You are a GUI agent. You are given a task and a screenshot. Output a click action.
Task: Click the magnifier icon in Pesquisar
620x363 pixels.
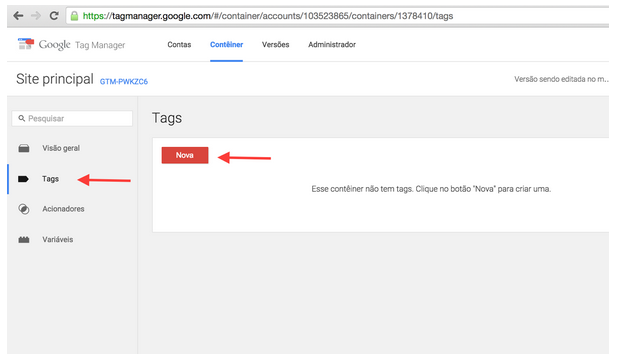pyautogui.click(x=22, y=118)
